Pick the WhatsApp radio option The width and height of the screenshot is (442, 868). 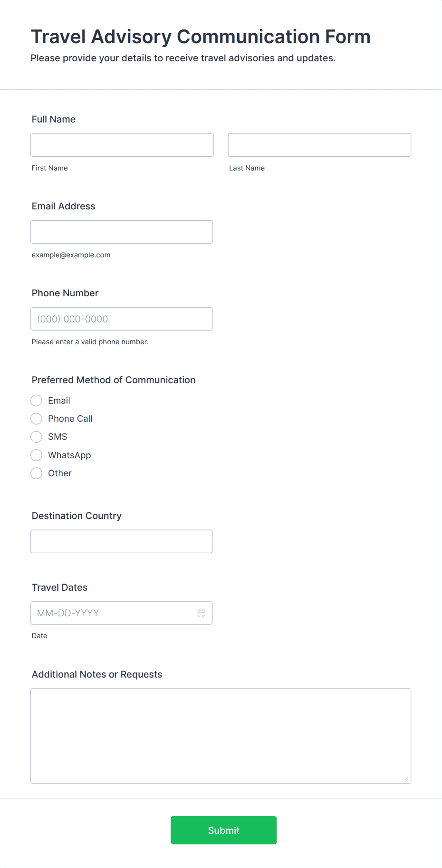(37, 455)
